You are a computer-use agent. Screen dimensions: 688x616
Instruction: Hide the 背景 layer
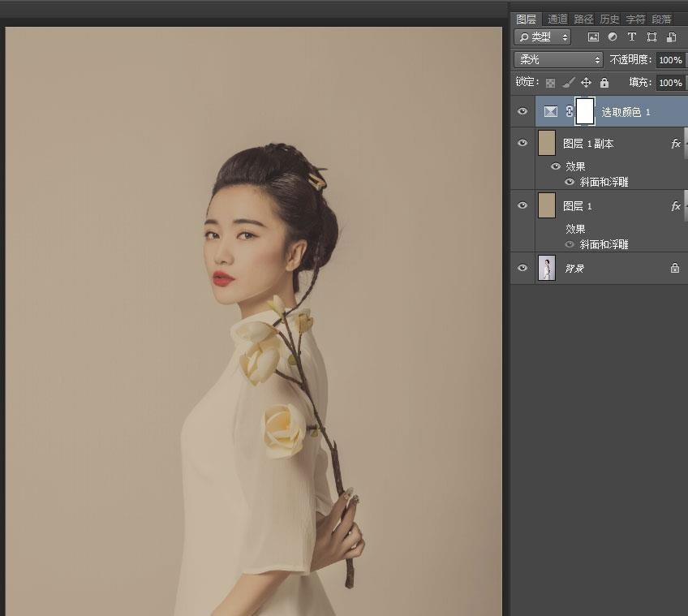(x=522, y=268)
